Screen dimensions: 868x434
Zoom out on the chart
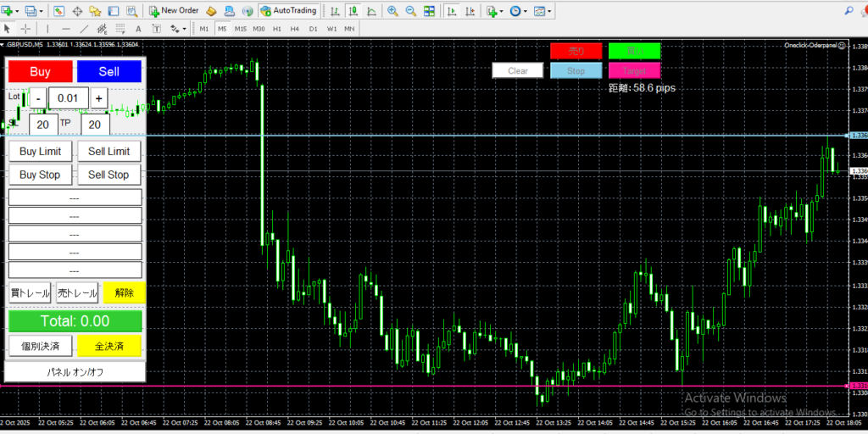410,11
